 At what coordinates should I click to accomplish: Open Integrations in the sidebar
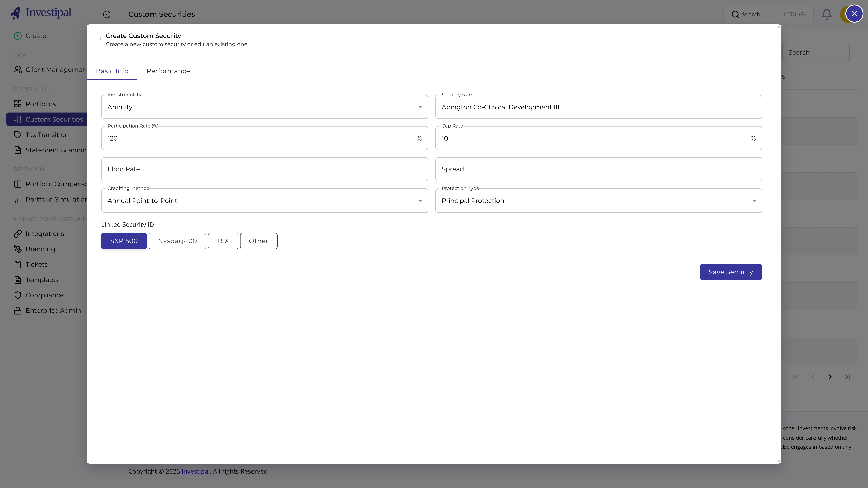pyautogui.click(x=45, y=234)
